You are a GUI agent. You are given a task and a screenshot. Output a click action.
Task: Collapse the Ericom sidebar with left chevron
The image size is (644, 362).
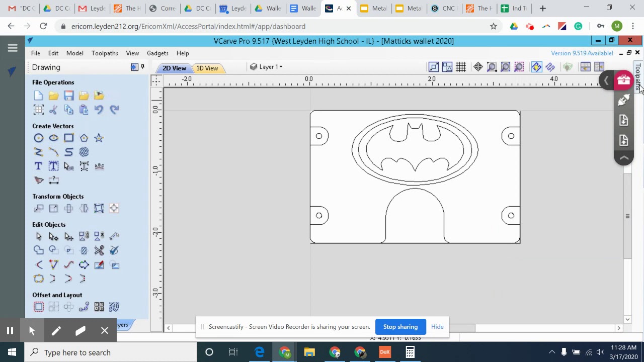click(606, 80)
